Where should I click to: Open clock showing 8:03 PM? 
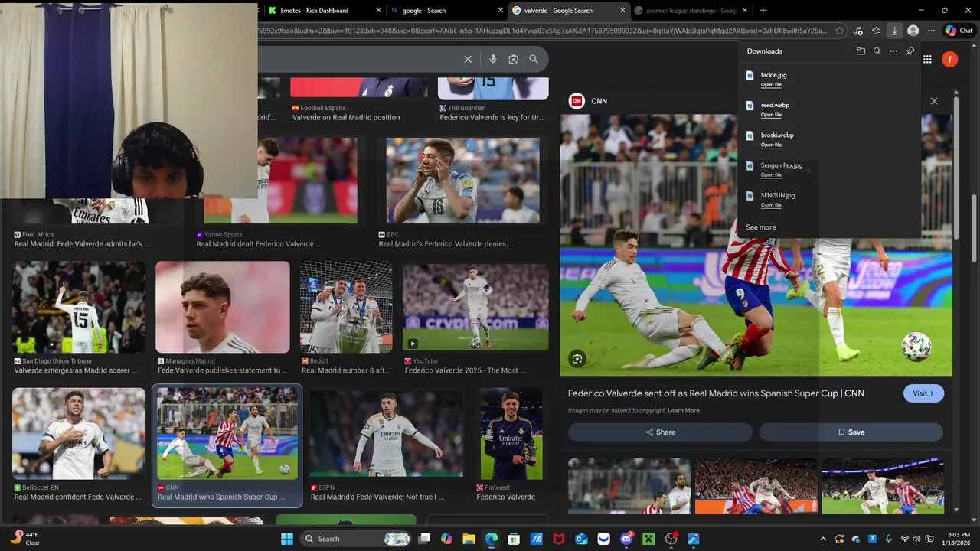(959, 539)
